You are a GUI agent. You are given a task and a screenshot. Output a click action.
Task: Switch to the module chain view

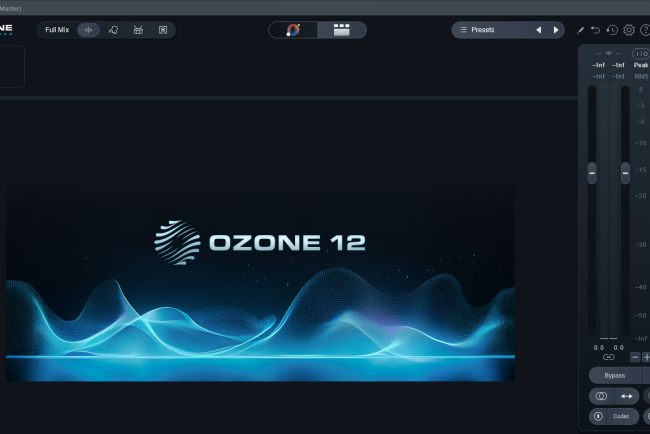[x=342, y=30]
